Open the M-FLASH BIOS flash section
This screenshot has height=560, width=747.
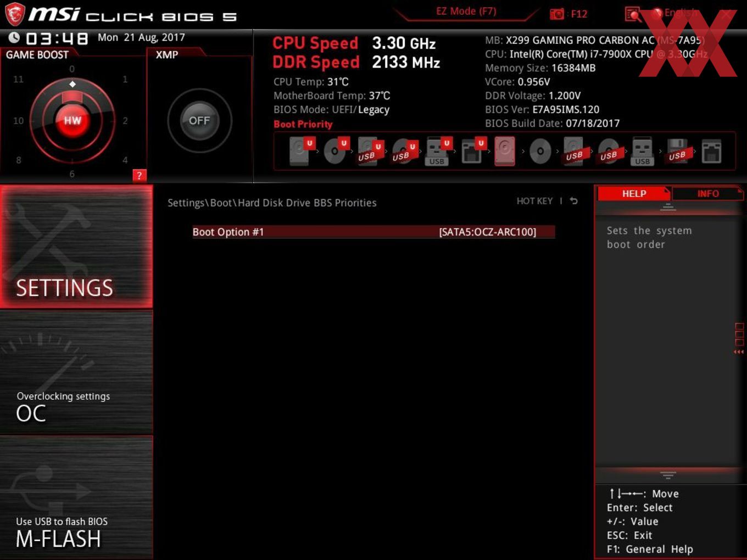76,497
